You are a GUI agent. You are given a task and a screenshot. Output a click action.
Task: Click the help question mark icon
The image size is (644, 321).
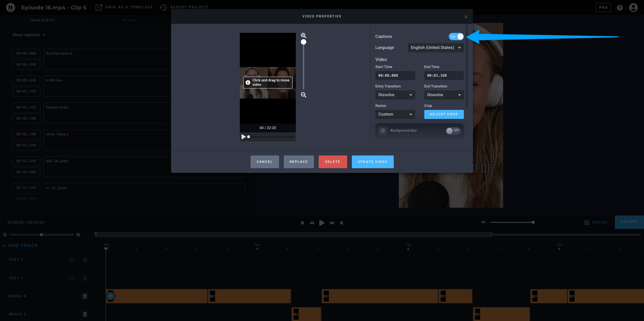click(x=620, y=7)
